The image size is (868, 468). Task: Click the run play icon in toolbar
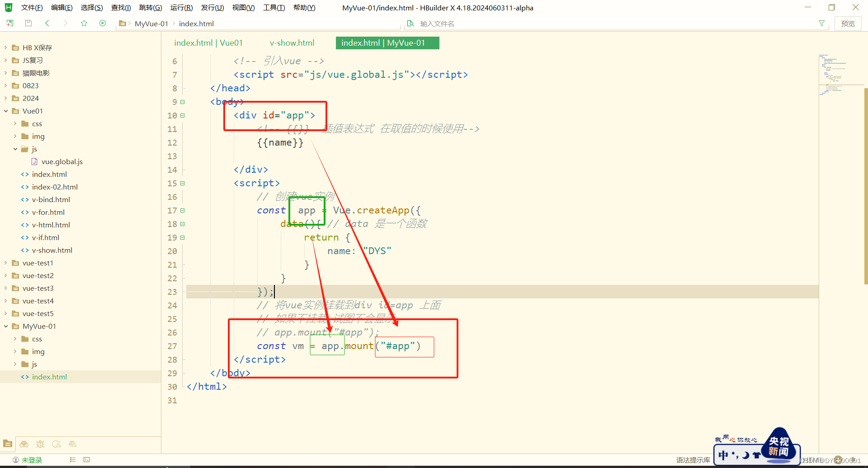pyautogui.click(x=103, y=23)
